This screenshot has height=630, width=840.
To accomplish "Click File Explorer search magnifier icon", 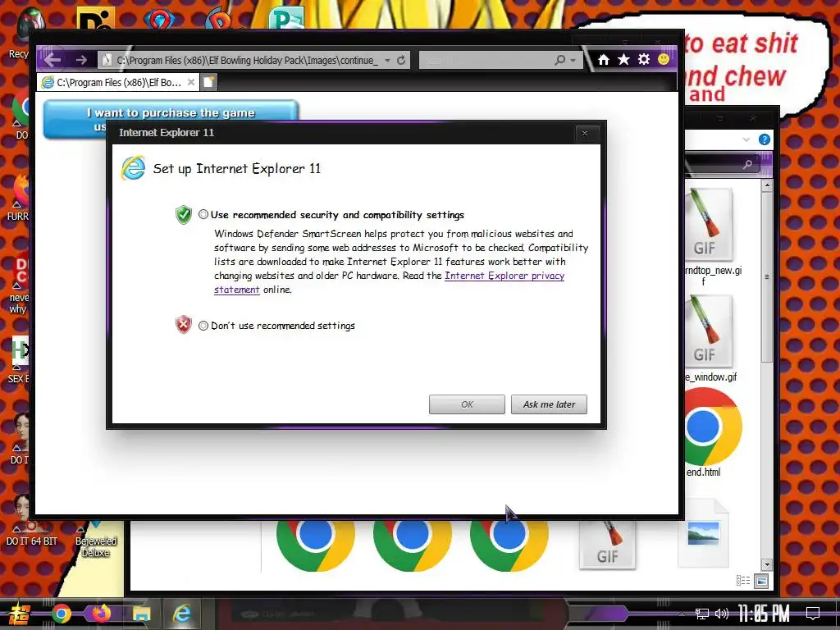I will click(747, 164).
